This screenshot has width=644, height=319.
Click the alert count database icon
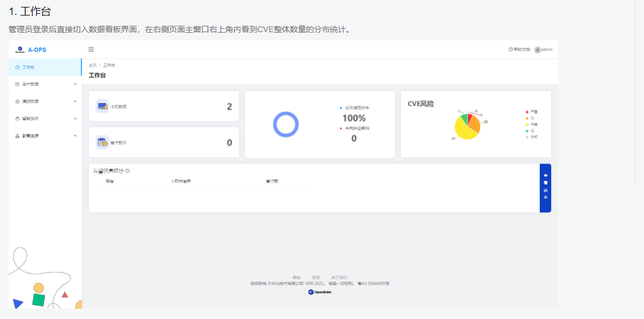tap(102, 142)
